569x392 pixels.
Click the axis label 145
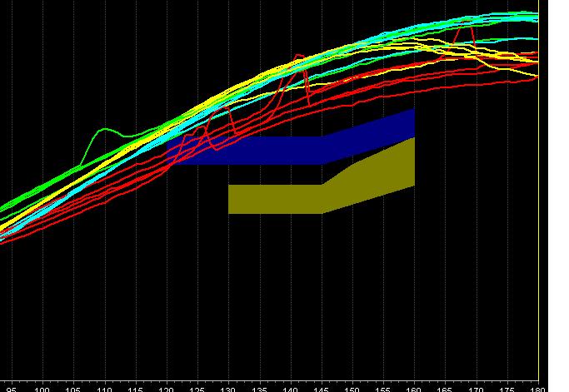point(321,390)
